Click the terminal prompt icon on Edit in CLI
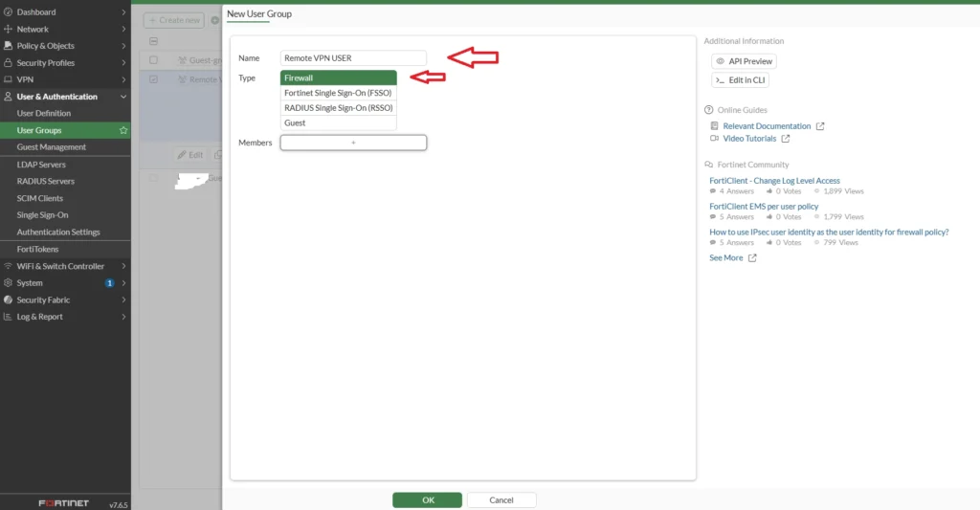 click(720, 80)
